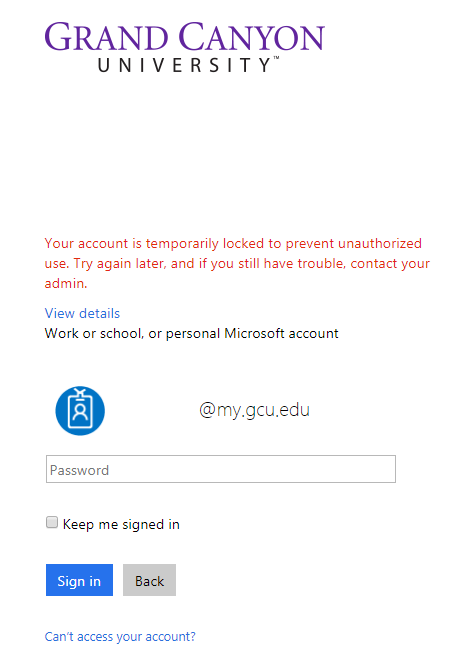Click the Password placeholder text
The width and height of the screenshot is (467, 670).
point(79,470)
